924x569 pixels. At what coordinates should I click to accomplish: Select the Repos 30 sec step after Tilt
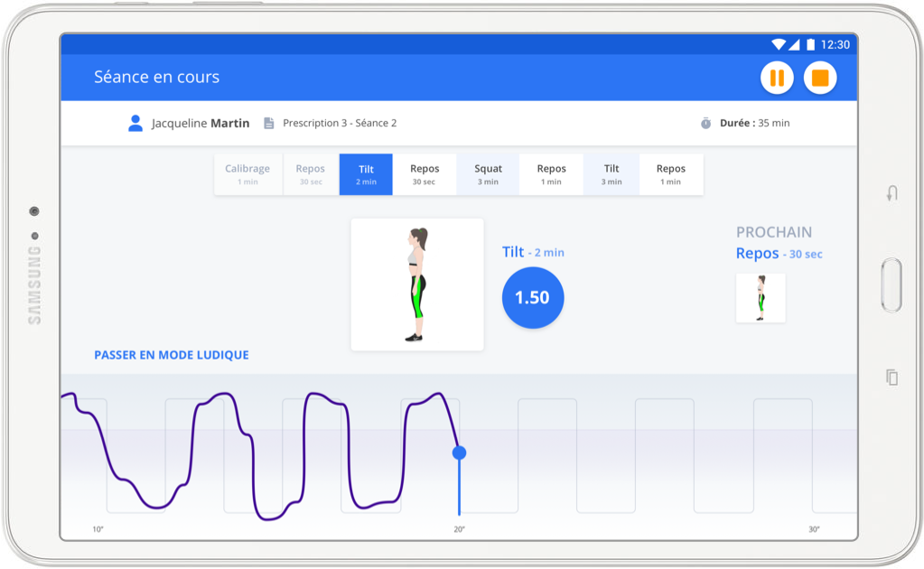coord(425,174)
